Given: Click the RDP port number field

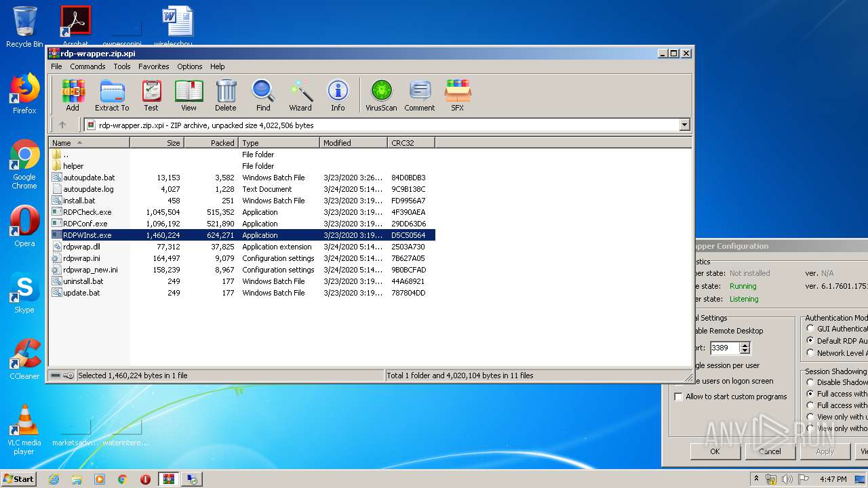Looking at the screenshot, I should point(724,348).
